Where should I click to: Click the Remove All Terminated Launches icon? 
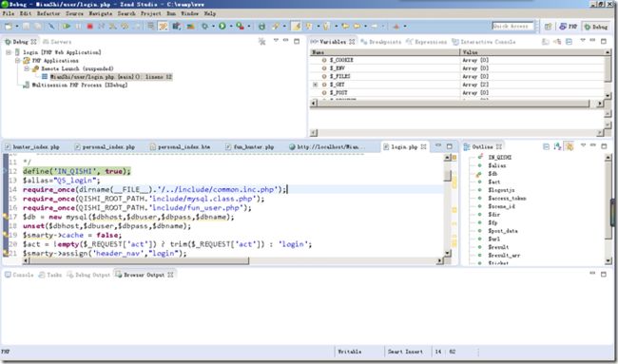pos(261,42)
